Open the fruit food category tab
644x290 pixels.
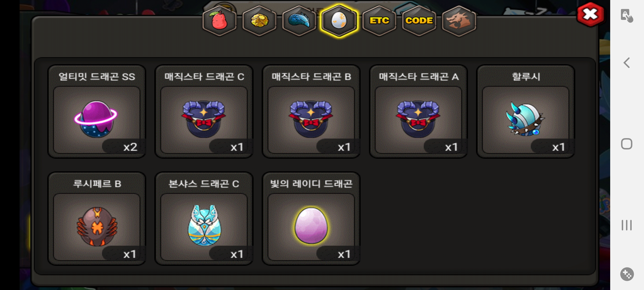coord(219,21)
